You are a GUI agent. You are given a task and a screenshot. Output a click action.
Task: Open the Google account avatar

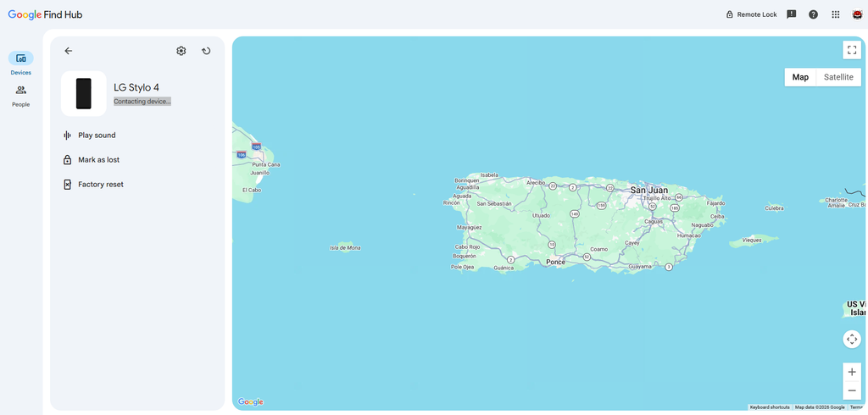pos(857,14)
